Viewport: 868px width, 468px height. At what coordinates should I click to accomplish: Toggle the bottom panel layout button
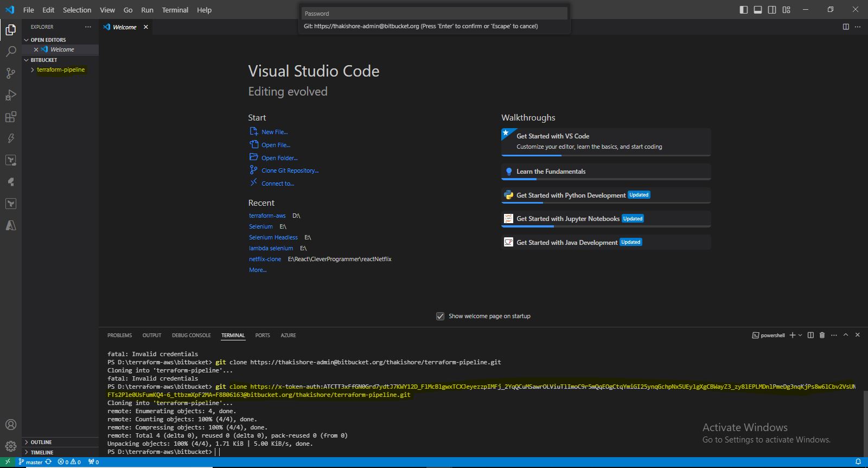pos(758,10)
